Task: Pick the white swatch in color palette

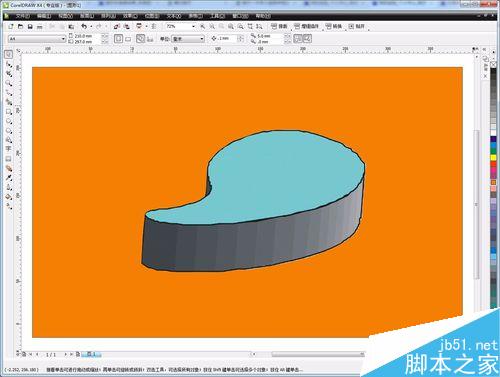Action: (493, 133)
